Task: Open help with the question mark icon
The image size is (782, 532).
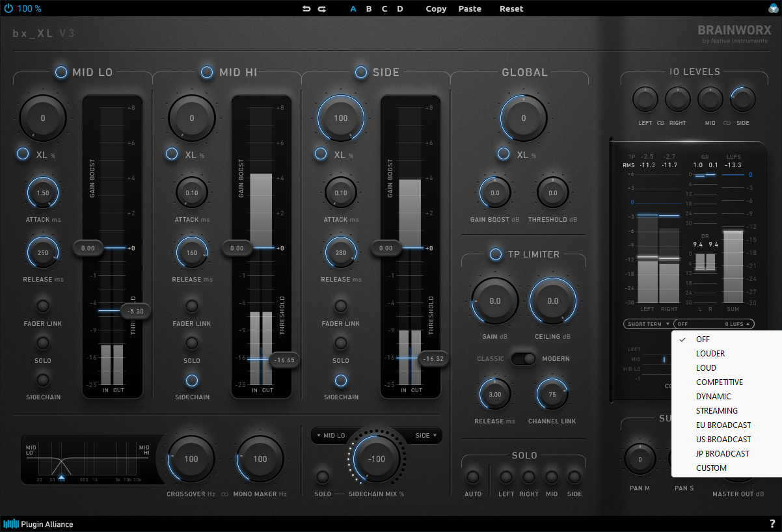Action: pyautogui.click(x=772, y=524)
